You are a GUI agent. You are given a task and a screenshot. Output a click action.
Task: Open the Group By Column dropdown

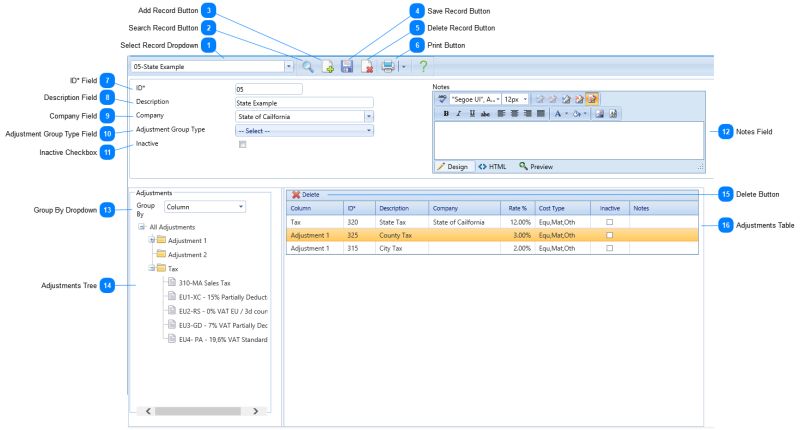241,207
